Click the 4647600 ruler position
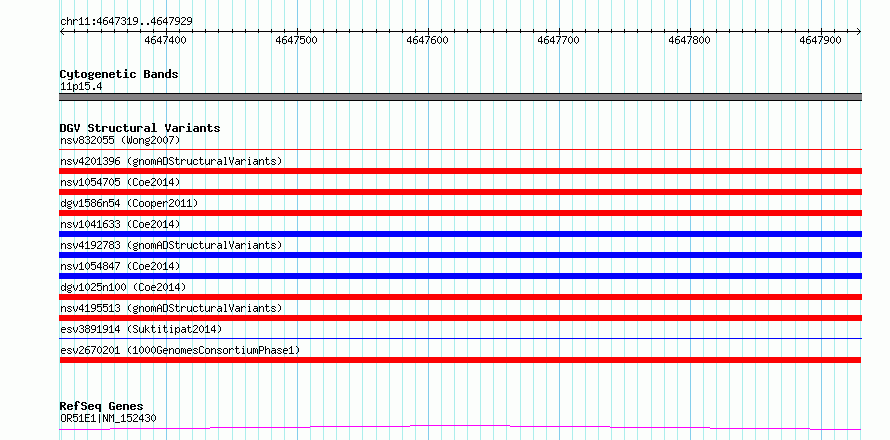The height and width of the screenshot is (440, 890). [x=427, y=40]
